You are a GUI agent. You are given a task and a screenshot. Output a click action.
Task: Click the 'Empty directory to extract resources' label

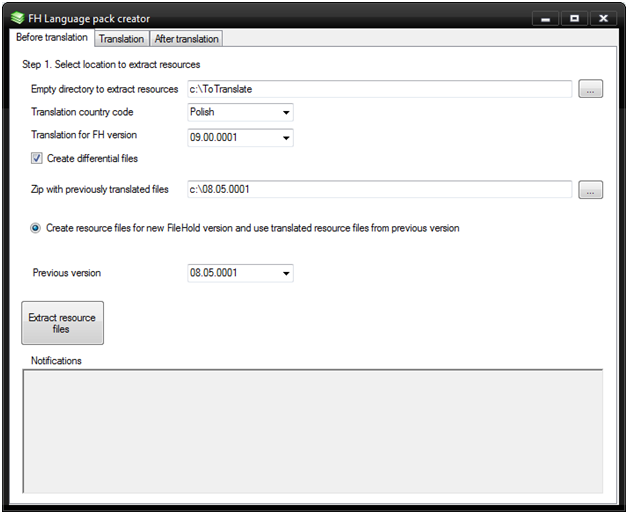click(105, 89)
